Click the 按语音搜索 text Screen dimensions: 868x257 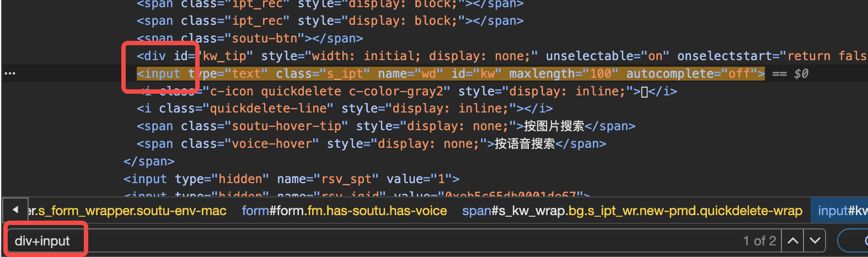[x=524, y=143]
